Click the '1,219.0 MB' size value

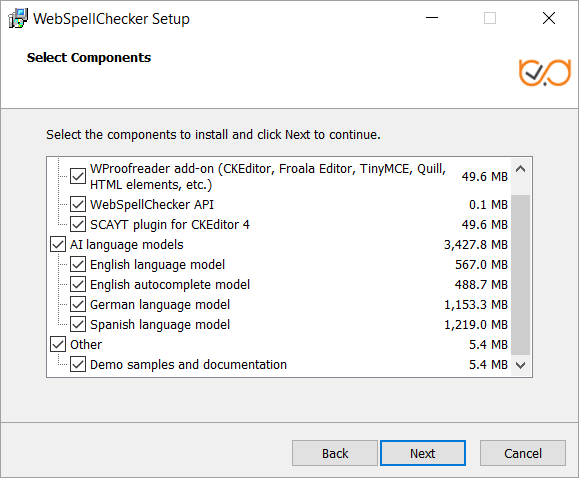pos(476,324)
